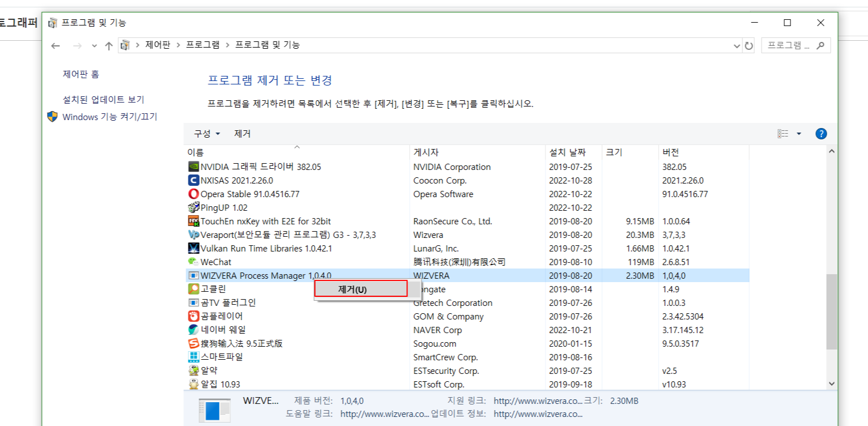Go up one level with up arrow

(109, 46)
